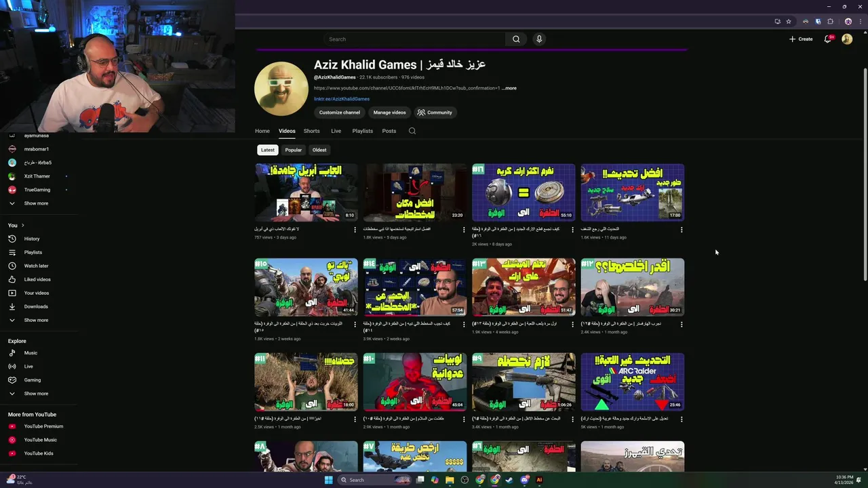Image resolution: width=868 pixels, height=488 pixels.
Task: Open the Xzit Thamer subscription
Action: point(37,176)
